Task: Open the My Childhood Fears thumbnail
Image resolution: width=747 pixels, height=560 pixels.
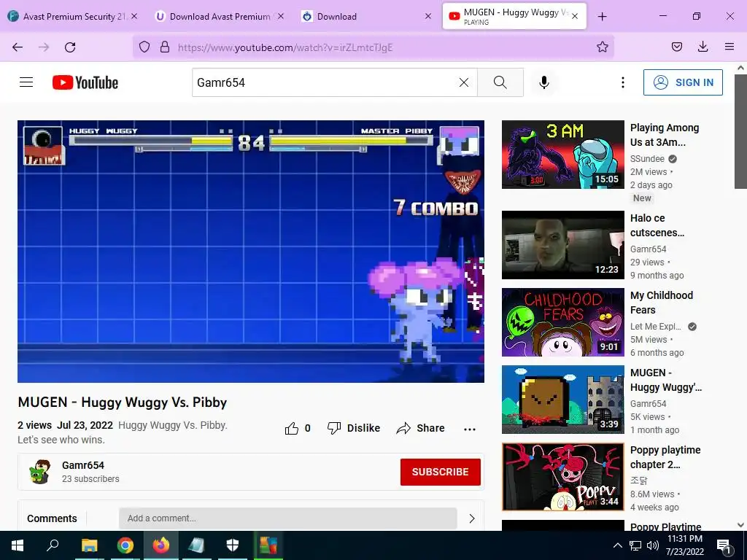Action: click(x=563, y=322)
